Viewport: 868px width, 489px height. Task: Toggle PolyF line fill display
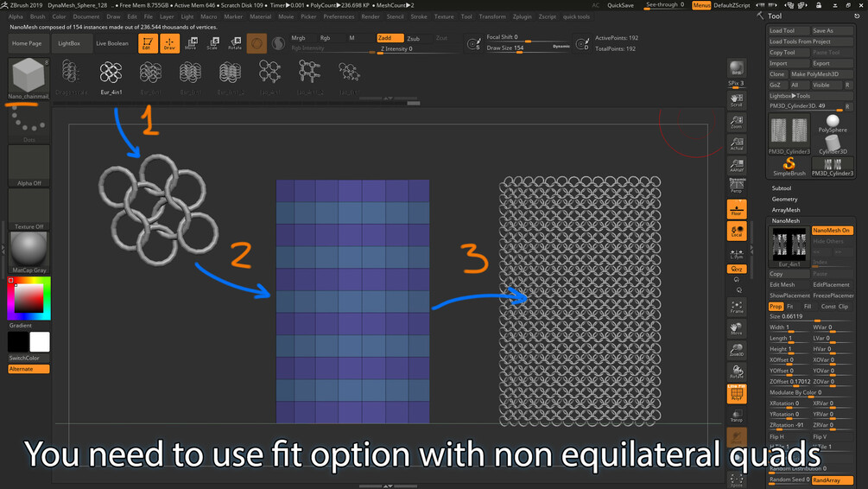point(736,394)
